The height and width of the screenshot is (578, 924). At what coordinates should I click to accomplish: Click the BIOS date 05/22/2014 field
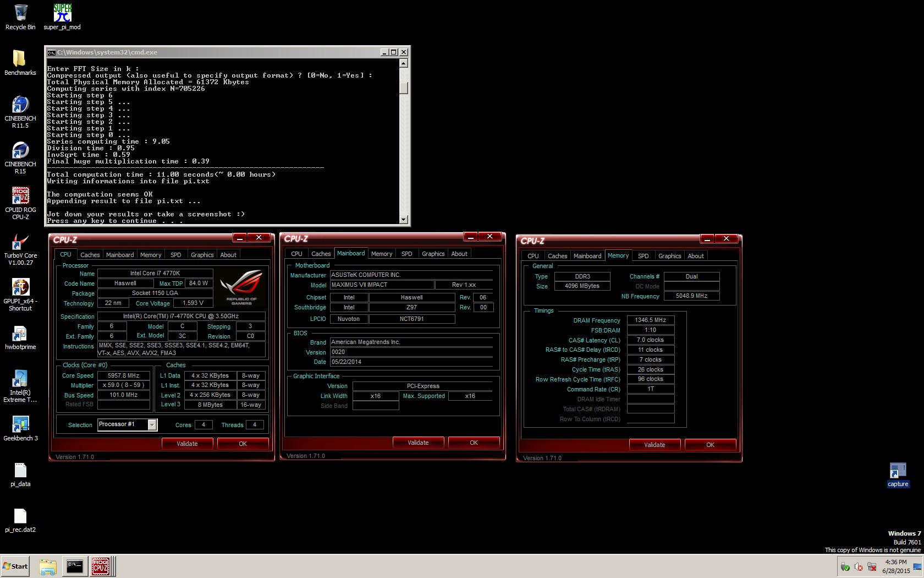[411, 362]
